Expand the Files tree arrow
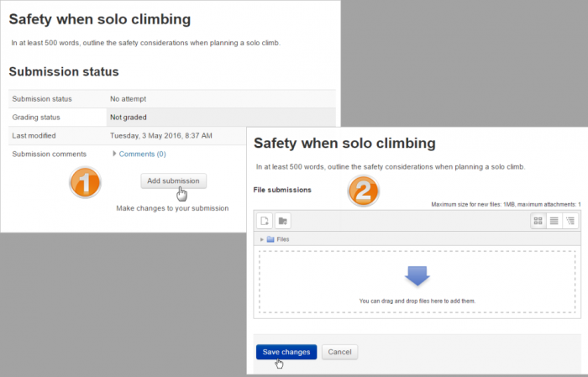This screenshot has width=588, height=377. click(262, 239)
